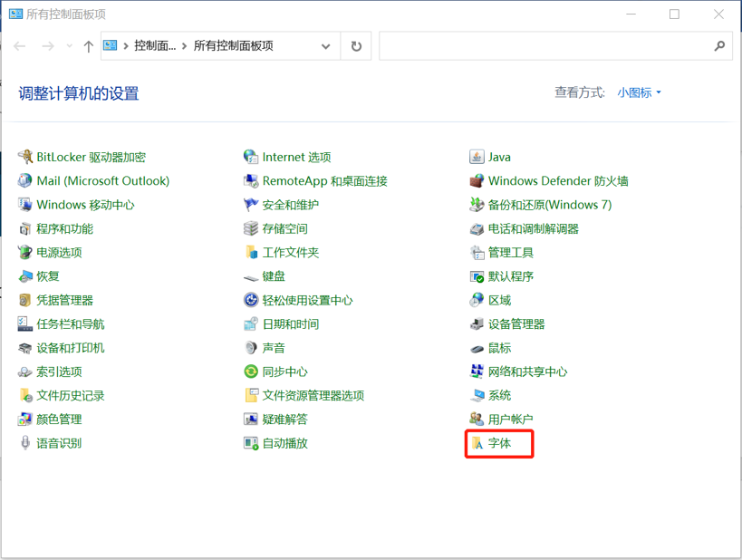Open 管理工具 link
742x560 pixels.
[x=511, y=252]
